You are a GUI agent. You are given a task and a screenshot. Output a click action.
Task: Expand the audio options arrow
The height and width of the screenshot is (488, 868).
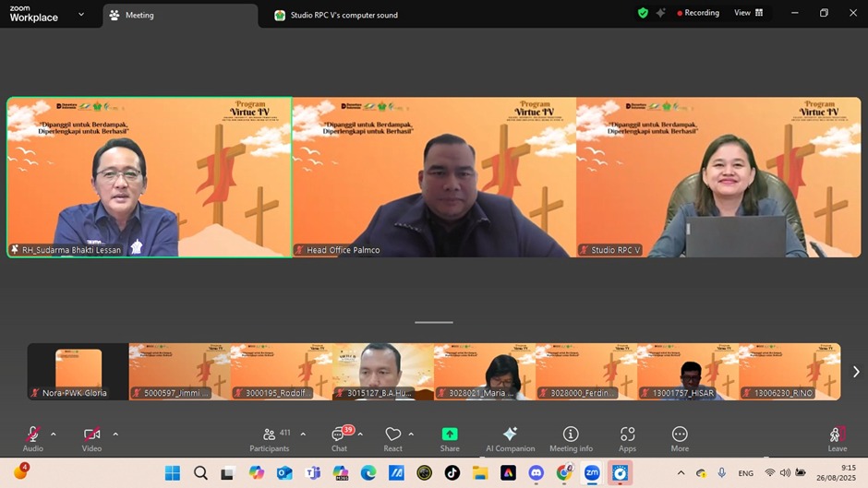click(54, 434)
